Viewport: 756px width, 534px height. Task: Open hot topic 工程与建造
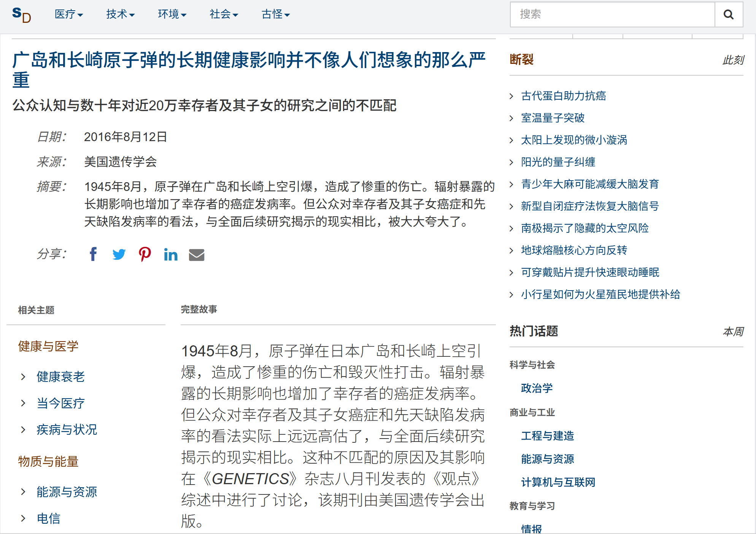tap(547, 436)
